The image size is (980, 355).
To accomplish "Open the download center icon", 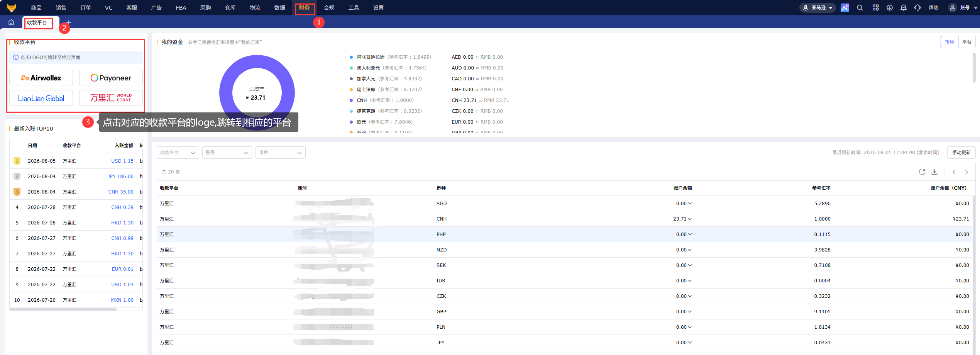I will coord(890,8).
